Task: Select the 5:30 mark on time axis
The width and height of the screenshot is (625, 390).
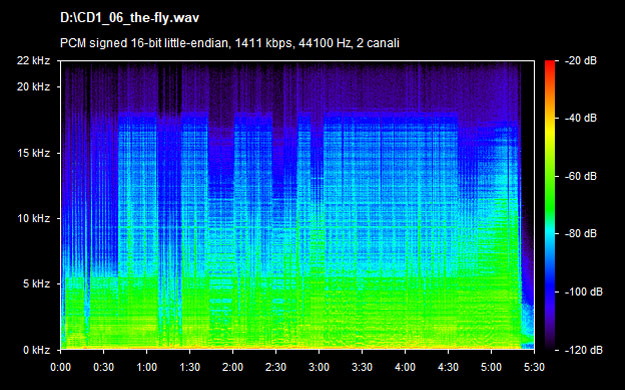Action: (x=534, y=367)
